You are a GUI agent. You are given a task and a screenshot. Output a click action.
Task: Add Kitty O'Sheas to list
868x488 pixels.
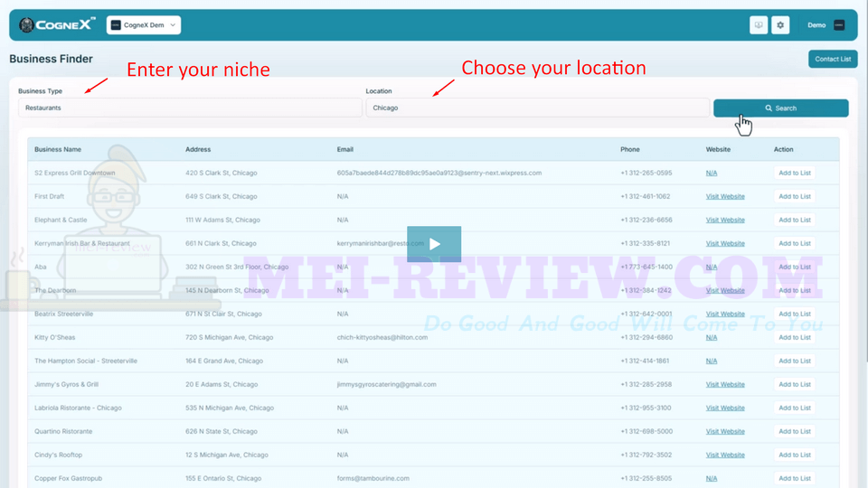pyautogui.click(x=795, y=337)
